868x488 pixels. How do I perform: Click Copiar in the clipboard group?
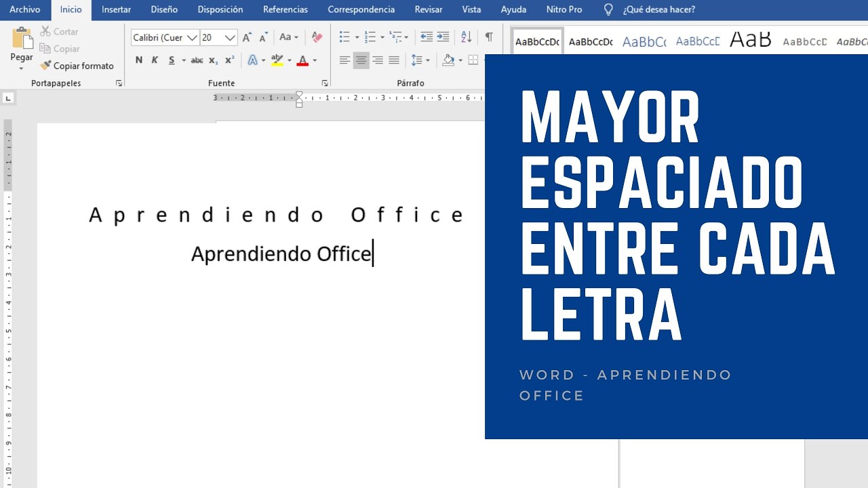pos(60,49)
